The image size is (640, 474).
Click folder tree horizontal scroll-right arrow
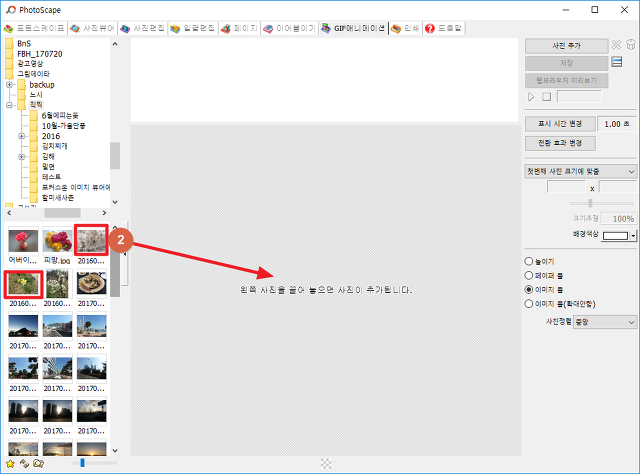pyautogui.click(x=104, y=213)
